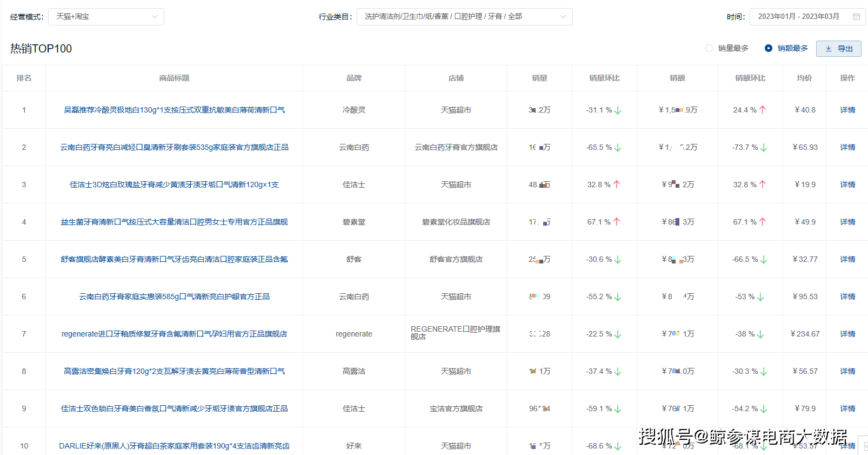Select the 销额最多 radio option
The width and height of the screenshot is (868, 455).
coord(786,48)
